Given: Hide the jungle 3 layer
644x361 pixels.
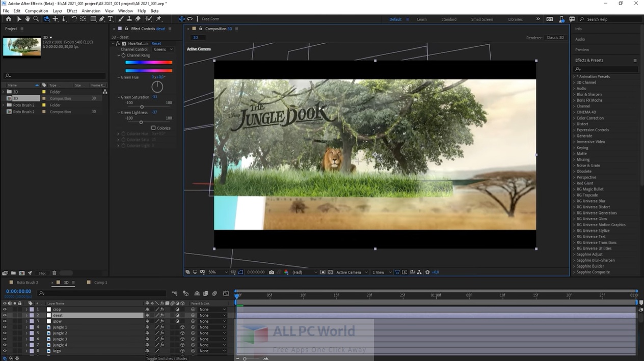Looking at the screenshot, I should pos(5,339).
